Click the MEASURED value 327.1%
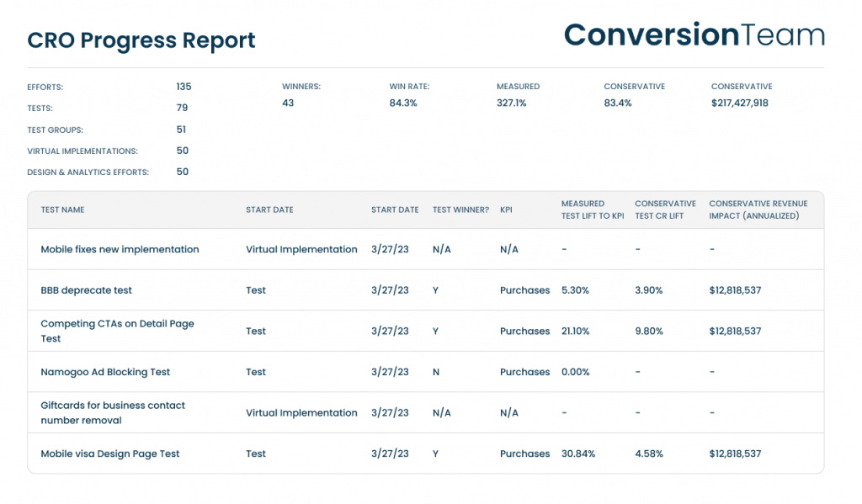The width and height of the screenshot is (862, 504). 513,103
